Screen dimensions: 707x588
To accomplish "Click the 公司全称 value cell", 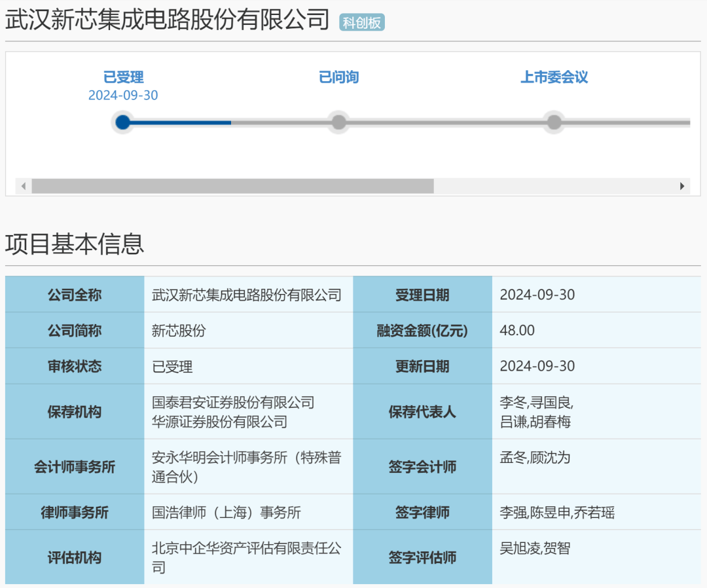I will point(249,295).
